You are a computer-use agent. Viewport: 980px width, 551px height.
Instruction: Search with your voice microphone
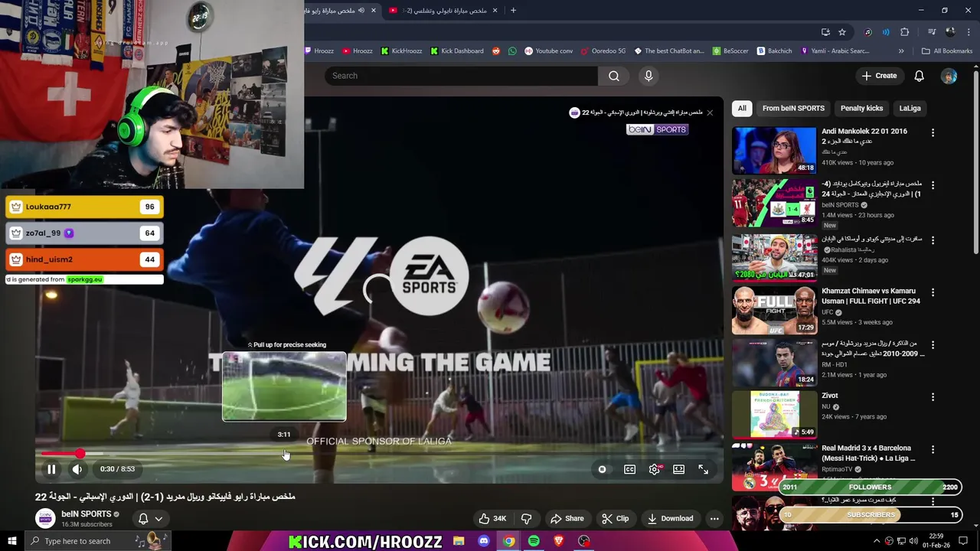[x=648, y=76]
